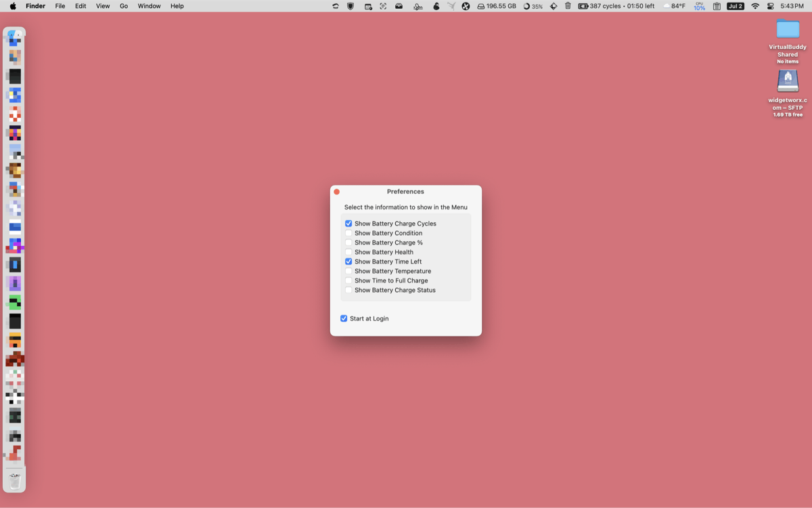This screenshot has width=812, height=508.
Task: Click the screenshot capture menu bar icon
Action: [x=383, y=6]
